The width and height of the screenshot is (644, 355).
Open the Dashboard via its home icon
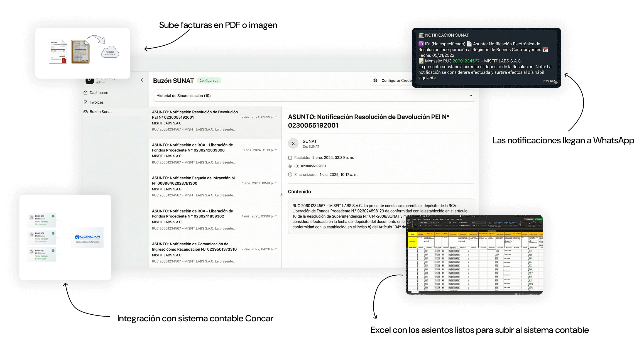click(86, 92)
